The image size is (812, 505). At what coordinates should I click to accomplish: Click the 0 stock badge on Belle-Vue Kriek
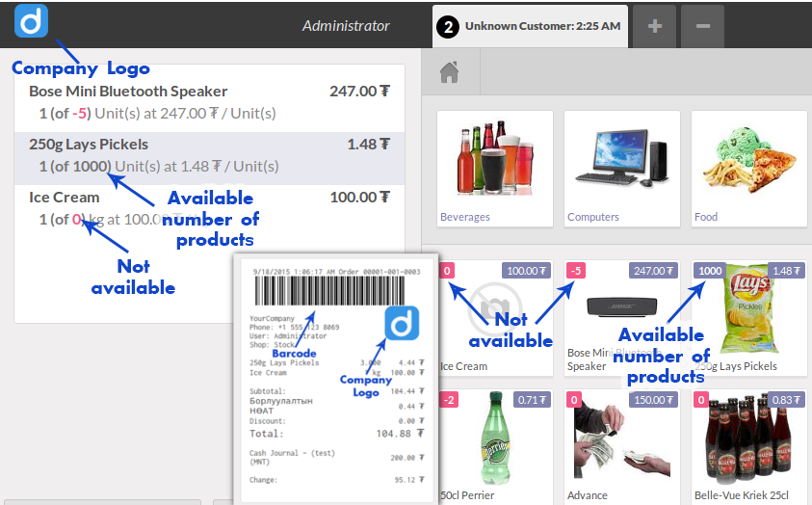coord(701,400)
